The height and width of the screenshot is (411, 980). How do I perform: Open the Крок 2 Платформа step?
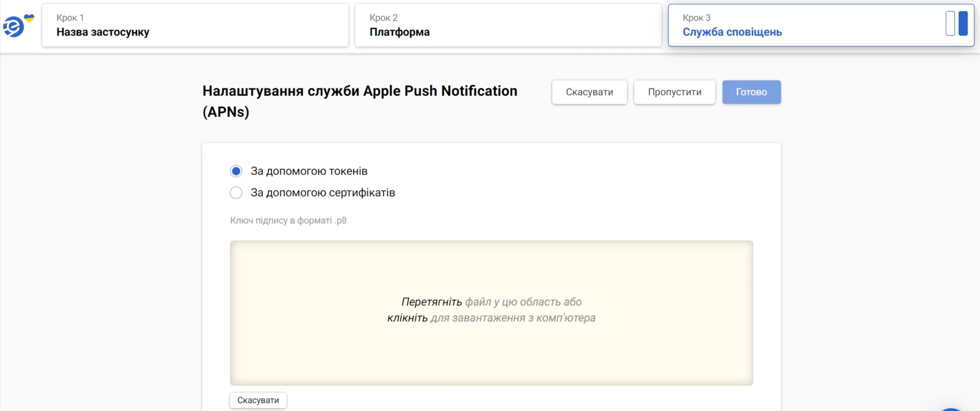point(508,25)
